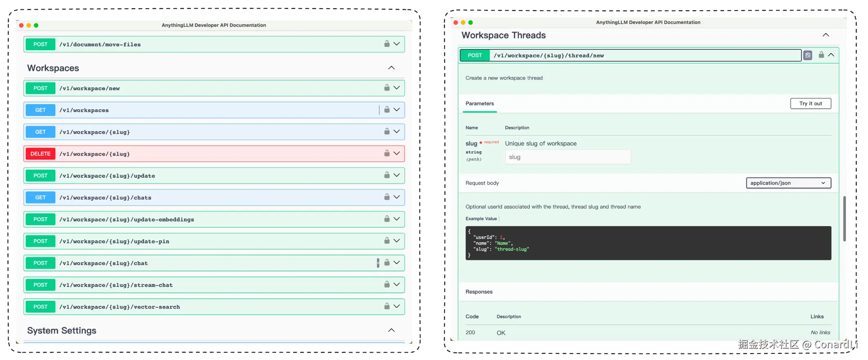Click the DELETE method badge

[40, 154]
